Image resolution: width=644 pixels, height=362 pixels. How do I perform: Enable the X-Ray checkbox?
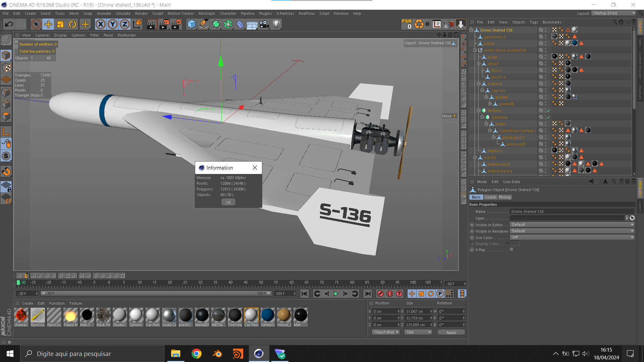(x=512, y=250)
